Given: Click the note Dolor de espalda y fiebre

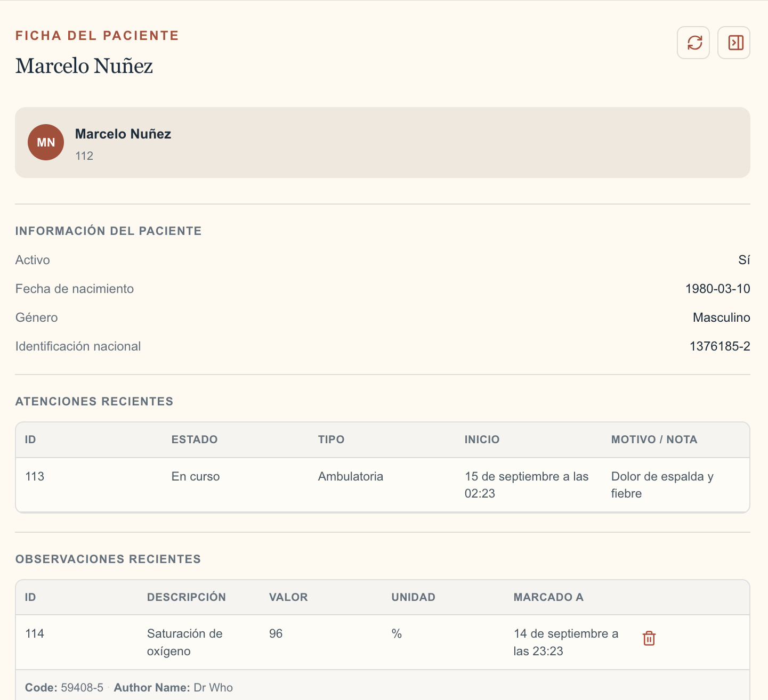Looking at the screenshot, I should coord(662,485).
